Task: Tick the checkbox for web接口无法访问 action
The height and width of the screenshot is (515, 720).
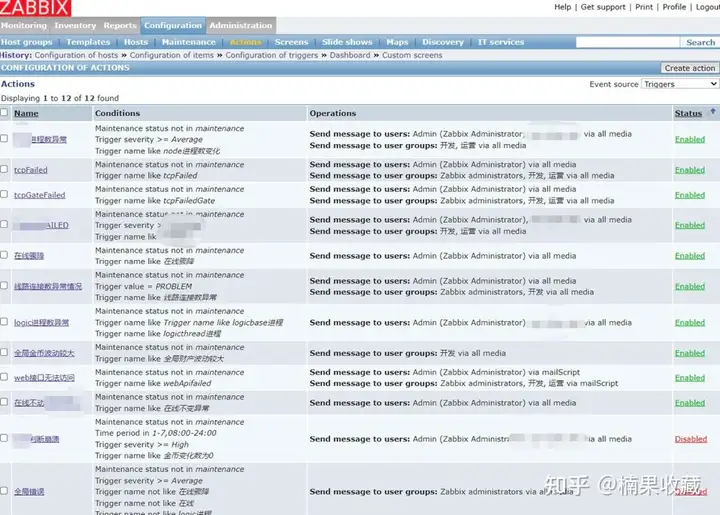Action: pyautogui.click(x=4, y=377)
